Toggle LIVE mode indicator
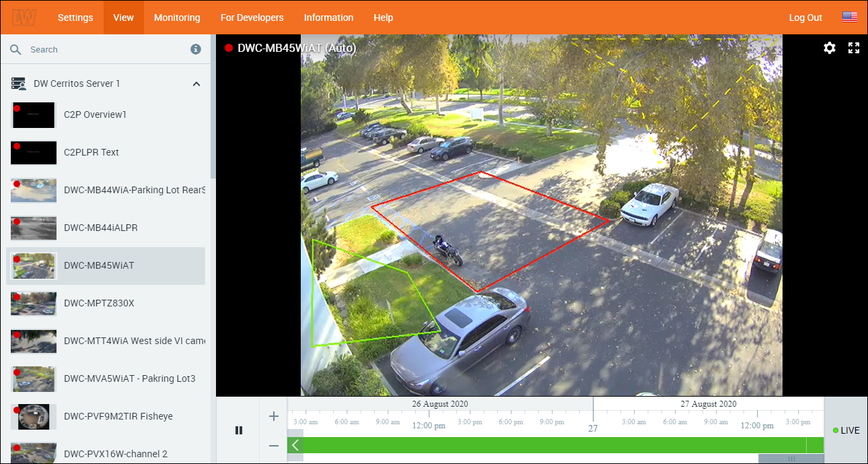 coord(846,430)
